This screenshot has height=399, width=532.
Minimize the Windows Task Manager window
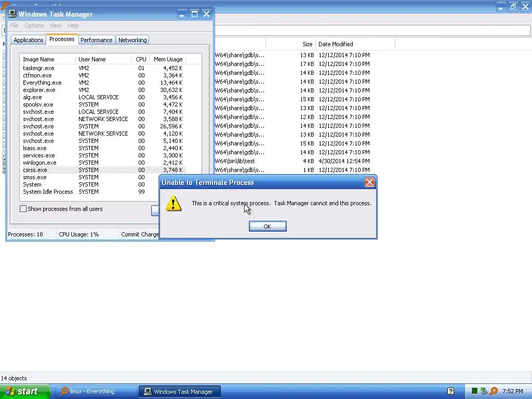point(182,14)
